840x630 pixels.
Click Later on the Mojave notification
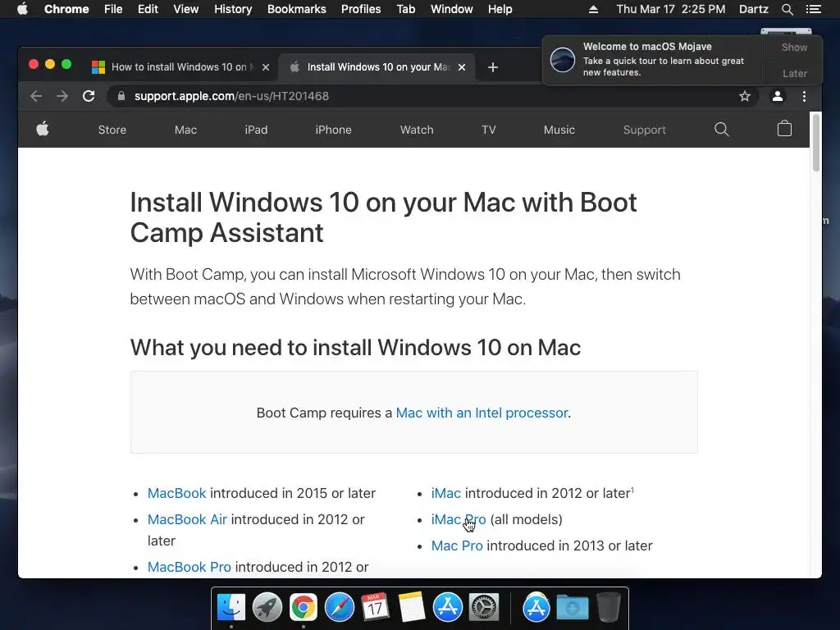click(x=794, y=73)
